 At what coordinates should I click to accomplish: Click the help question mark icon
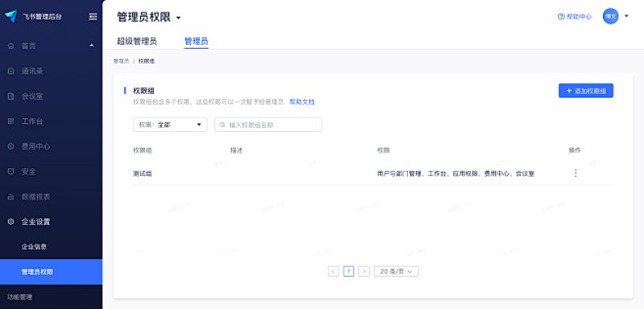coord(561,16)
